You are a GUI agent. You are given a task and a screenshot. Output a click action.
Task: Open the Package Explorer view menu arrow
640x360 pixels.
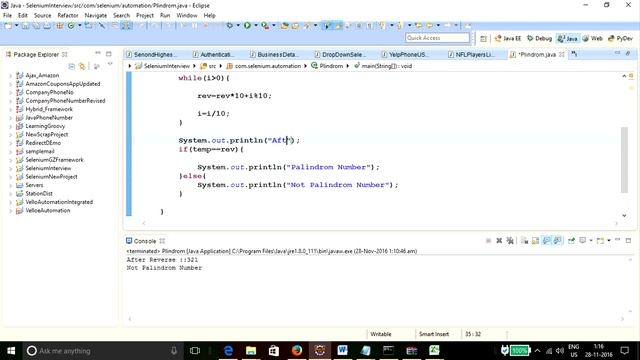[110, 64]
